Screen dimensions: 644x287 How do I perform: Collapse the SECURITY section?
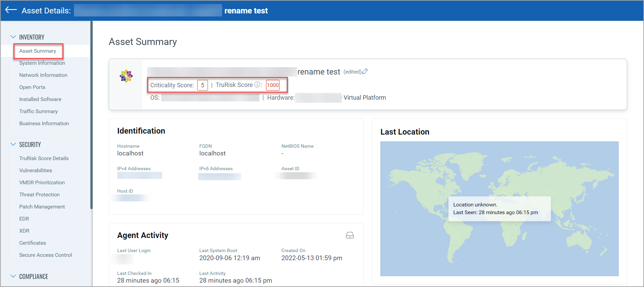click(13, 144)
